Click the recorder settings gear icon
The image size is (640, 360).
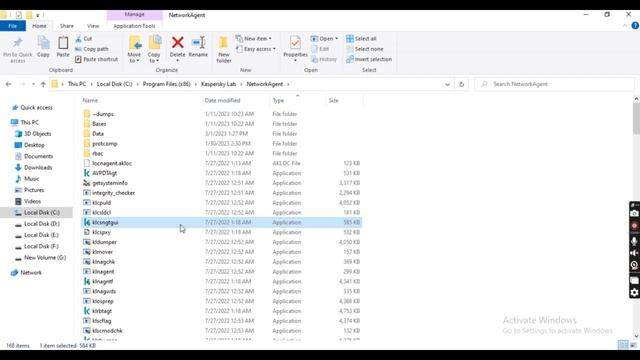pos(634,292)
